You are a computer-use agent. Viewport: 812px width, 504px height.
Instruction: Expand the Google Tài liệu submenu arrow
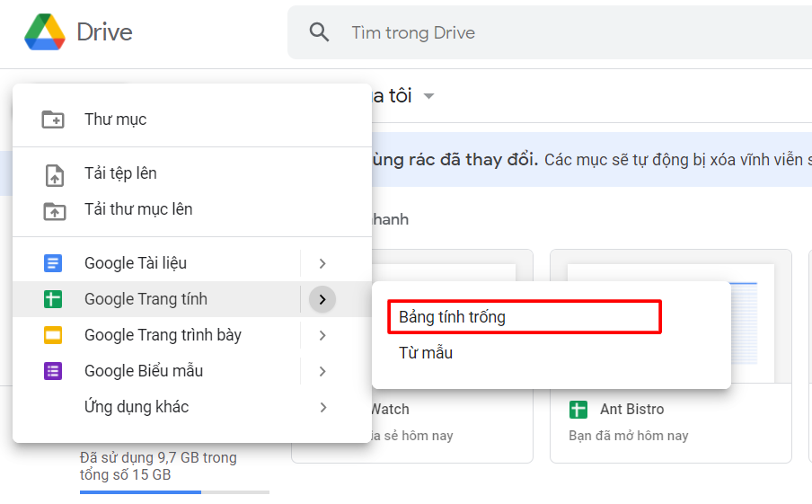[322, 263]
